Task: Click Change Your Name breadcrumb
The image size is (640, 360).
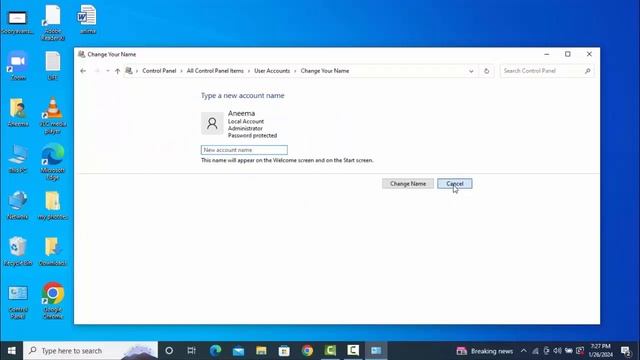Action: pyautogui.click(x=325, y=71)
